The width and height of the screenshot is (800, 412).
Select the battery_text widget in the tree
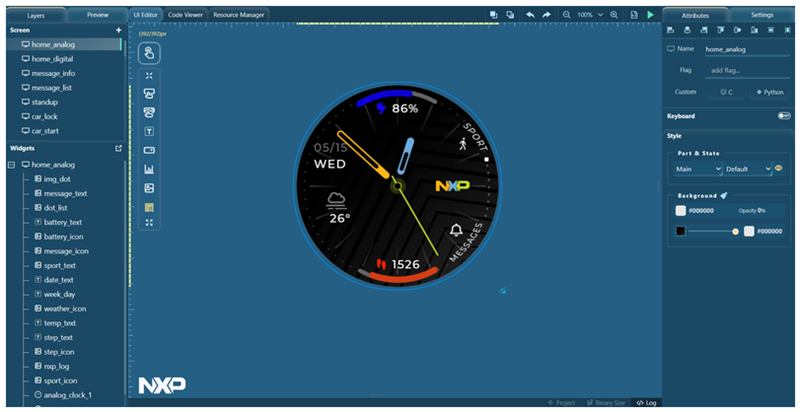pos(63,222)
